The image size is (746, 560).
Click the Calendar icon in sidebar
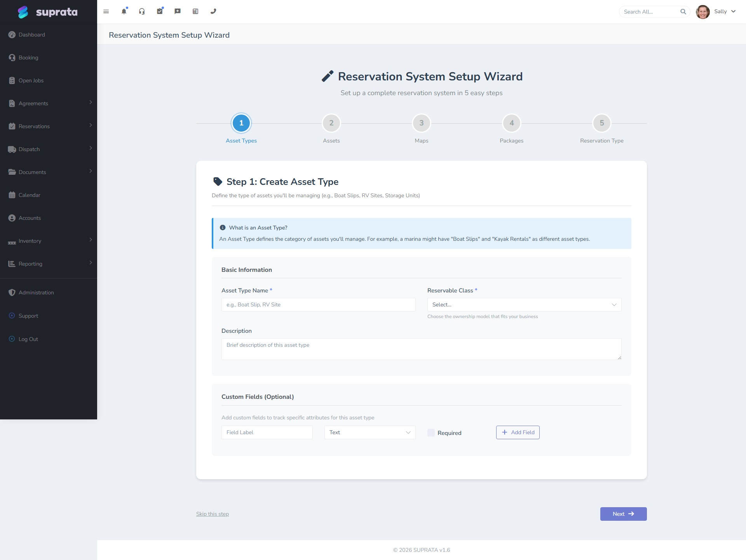(x=12, y=195)
